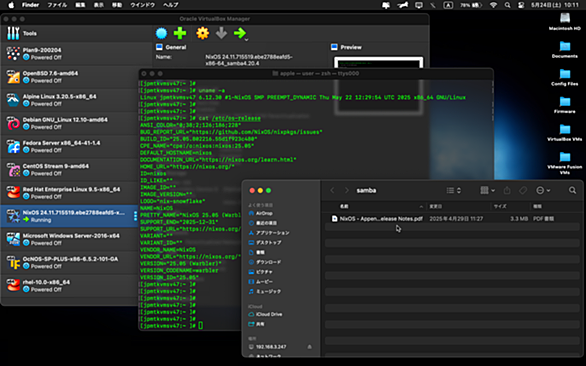Image resolution: width=586 pixels, height=366 pixels.
Task: Click the green plus Add machine icon
Action: pyautogui.click(x=180, y=33)
